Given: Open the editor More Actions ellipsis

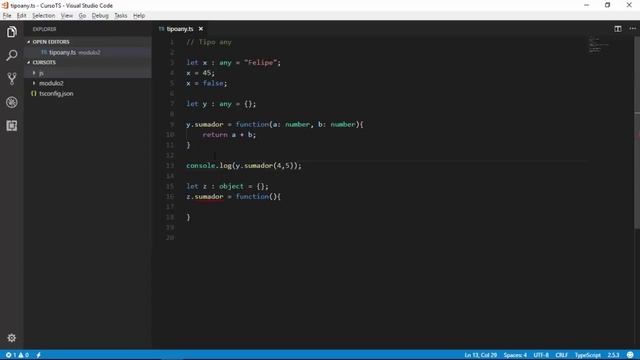Looking at the screenshot, I should point(632,29).
